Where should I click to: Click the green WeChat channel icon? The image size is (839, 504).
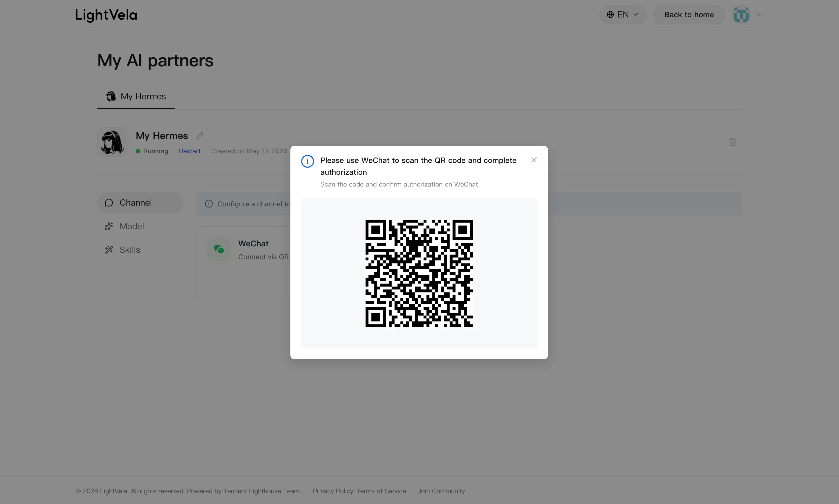click(219, 249)
